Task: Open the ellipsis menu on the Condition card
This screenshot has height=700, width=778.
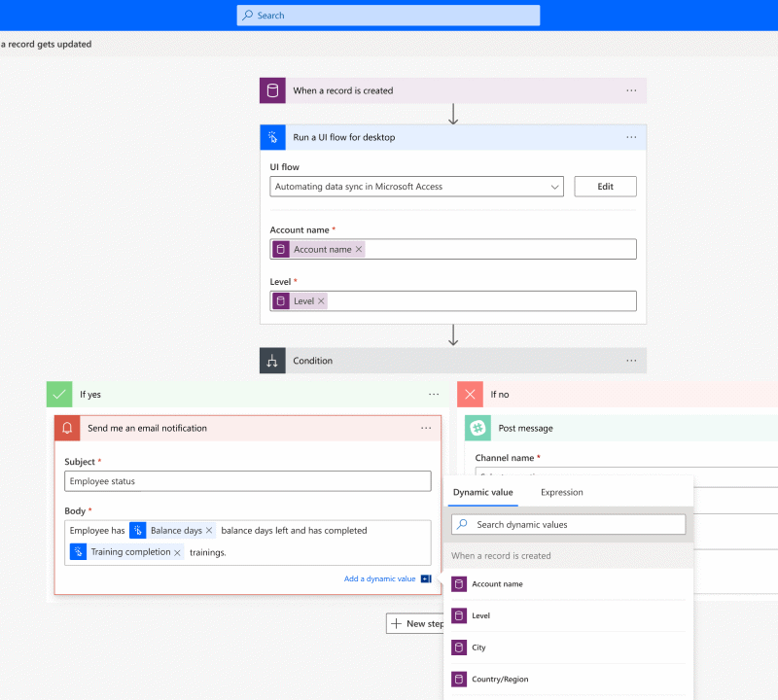Action: [632, 360]
